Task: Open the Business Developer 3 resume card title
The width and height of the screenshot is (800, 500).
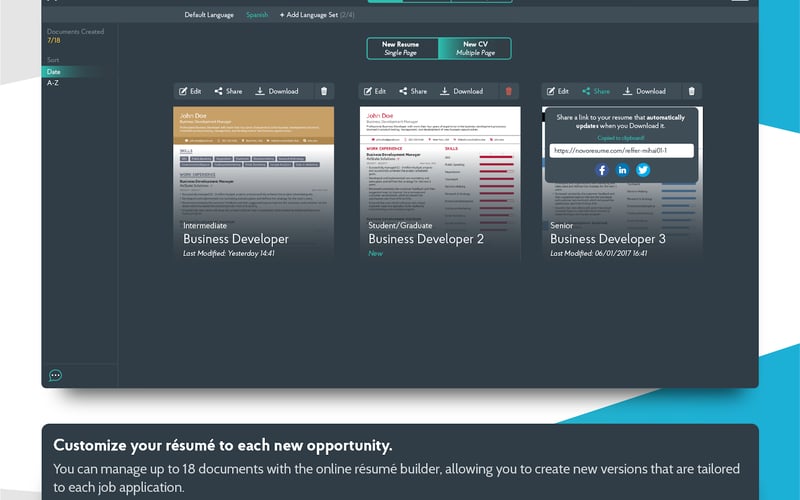Action: point(608,239)
